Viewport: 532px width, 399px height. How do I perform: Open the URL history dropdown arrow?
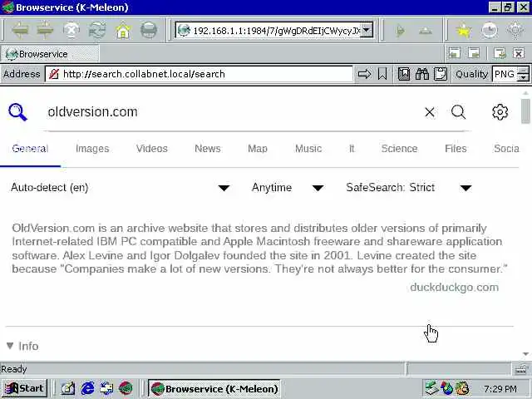(367, 30)
